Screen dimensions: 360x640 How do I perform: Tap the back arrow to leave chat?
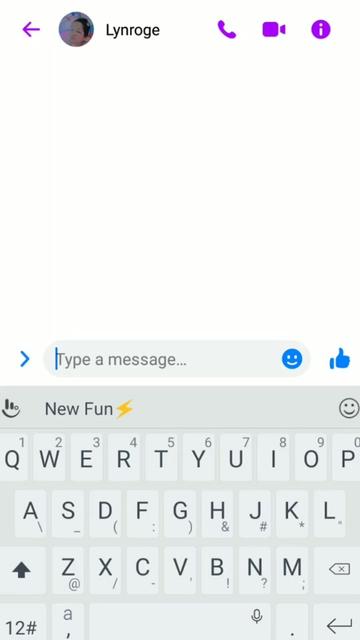(x=31, y=29)
